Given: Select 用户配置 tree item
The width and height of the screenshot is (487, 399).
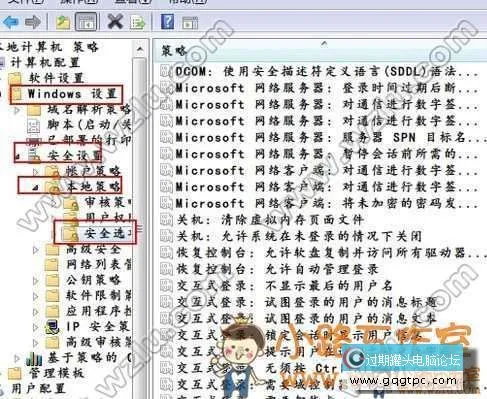Looking at the screenshot, I should (x=38, y=389).
